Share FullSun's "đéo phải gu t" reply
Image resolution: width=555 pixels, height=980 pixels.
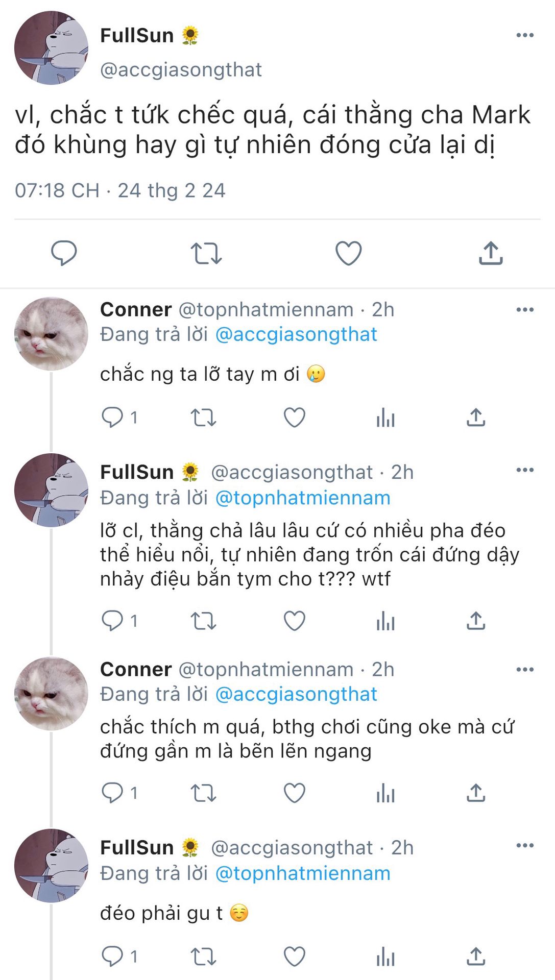(x=476, y=956)
